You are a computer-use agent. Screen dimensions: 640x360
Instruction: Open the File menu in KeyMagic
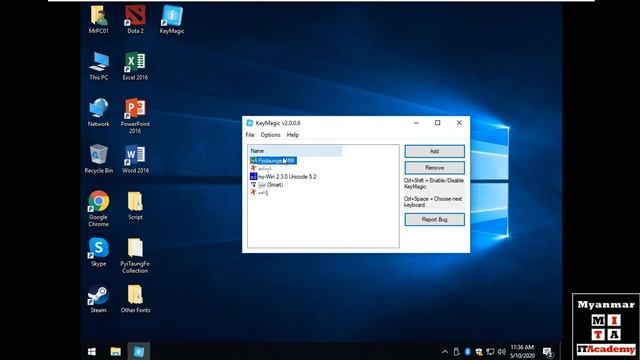250,135
